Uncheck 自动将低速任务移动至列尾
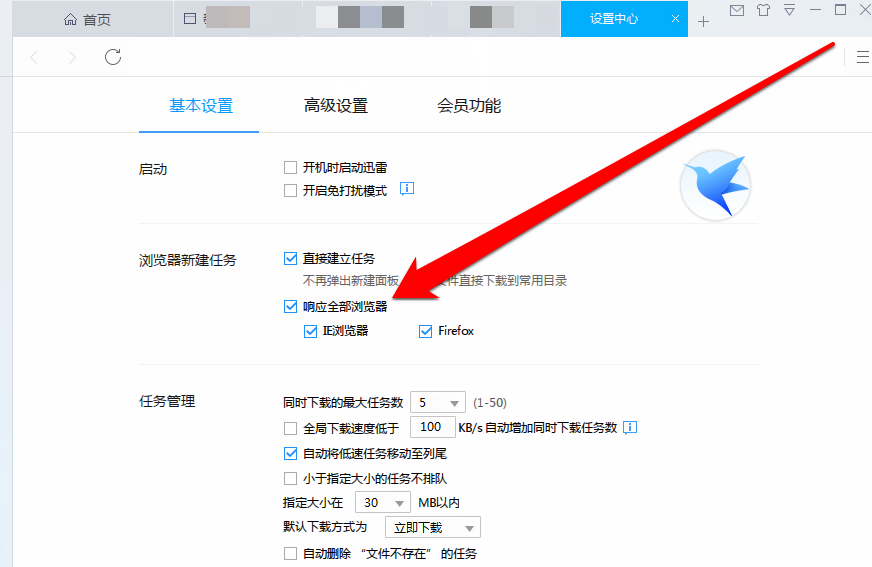This screenshot has width=872, height=567. point(290,454)
